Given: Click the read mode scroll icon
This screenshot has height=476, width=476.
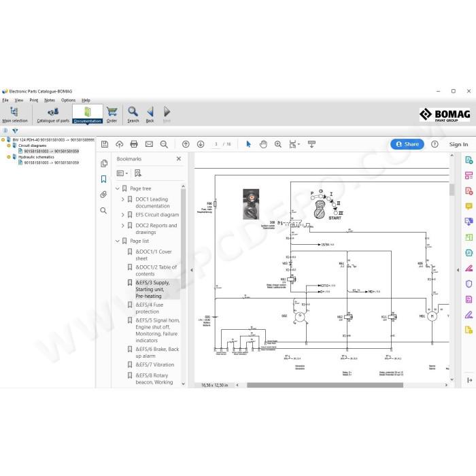Looking at the screenshot, I should pyautogui.click(x=311, y=144).
